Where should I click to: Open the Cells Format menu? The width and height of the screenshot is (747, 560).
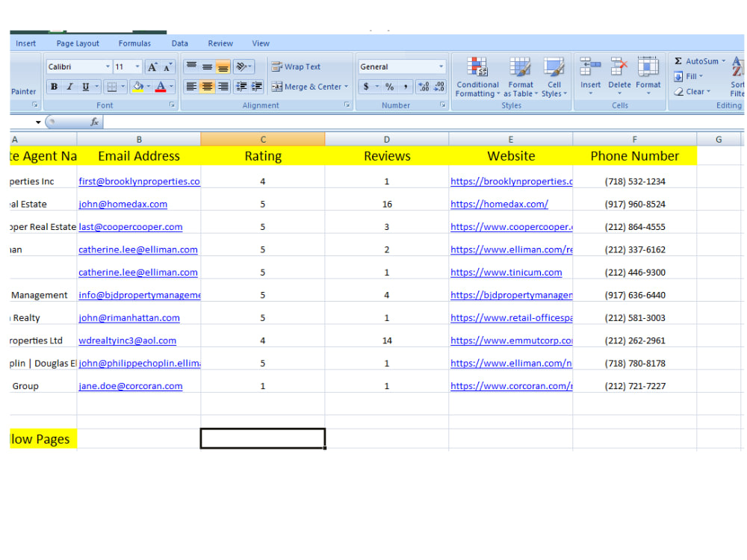648,76
